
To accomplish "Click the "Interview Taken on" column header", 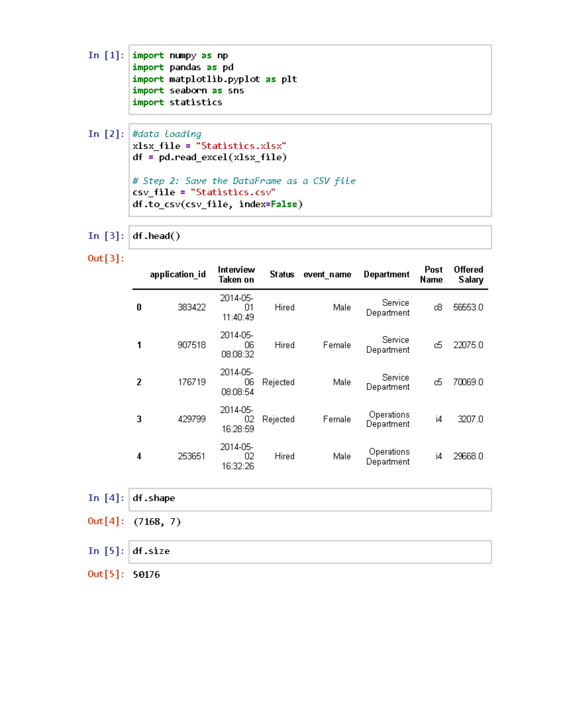I will point(236,274).
